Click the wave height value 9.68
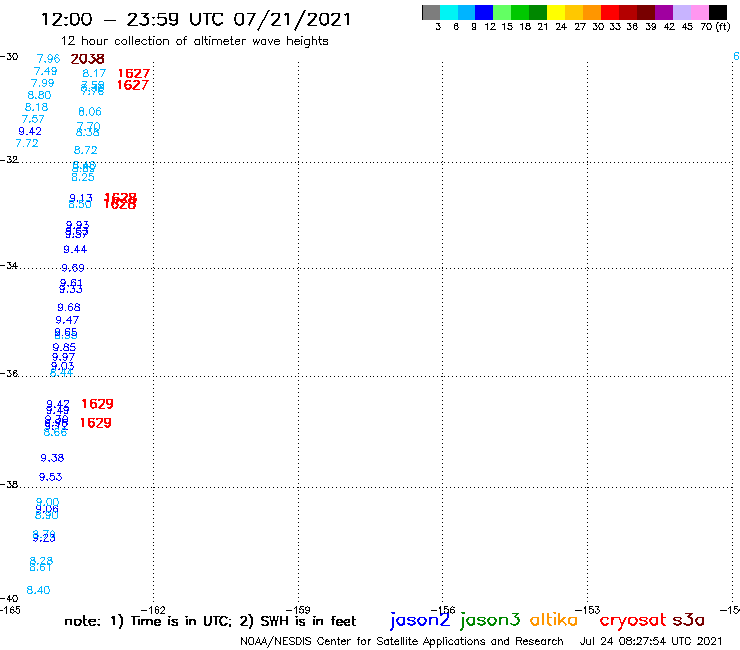This screenshot has height=650, width=740. (69, 307)
